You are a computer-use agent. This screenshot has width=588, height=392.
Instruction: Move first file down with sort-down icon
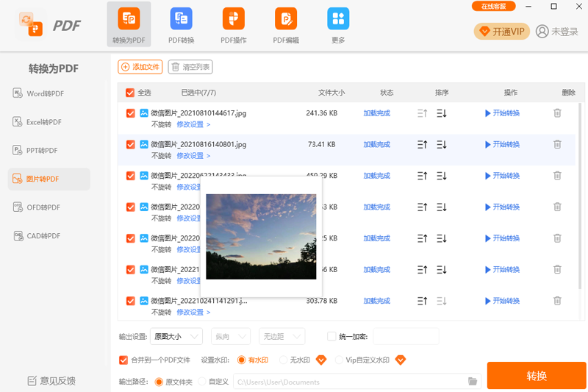coord(442,113)
